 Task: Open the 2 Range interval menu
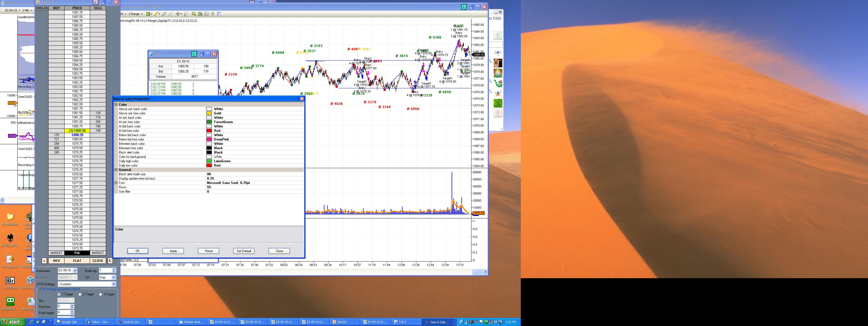point(136,14)
